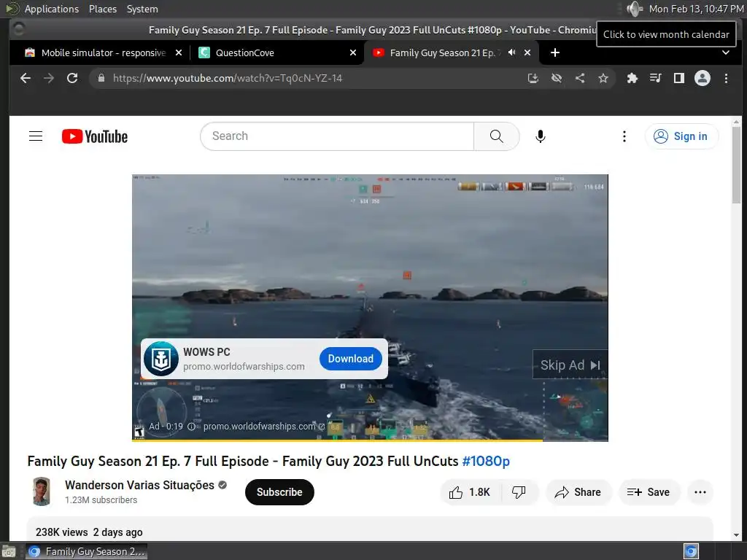The image size is (747, 560).
Task: Open Chromium three-dot menu
Action: click(x=726, y=78)
